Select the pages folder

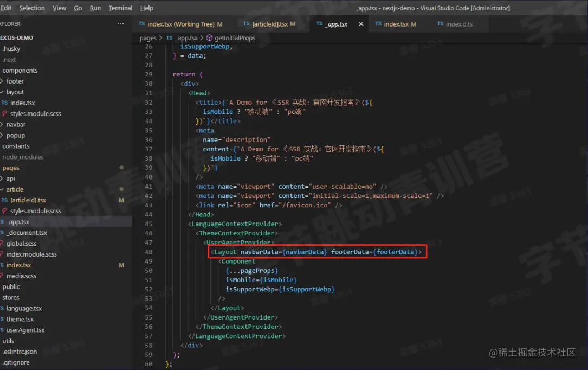11,168
